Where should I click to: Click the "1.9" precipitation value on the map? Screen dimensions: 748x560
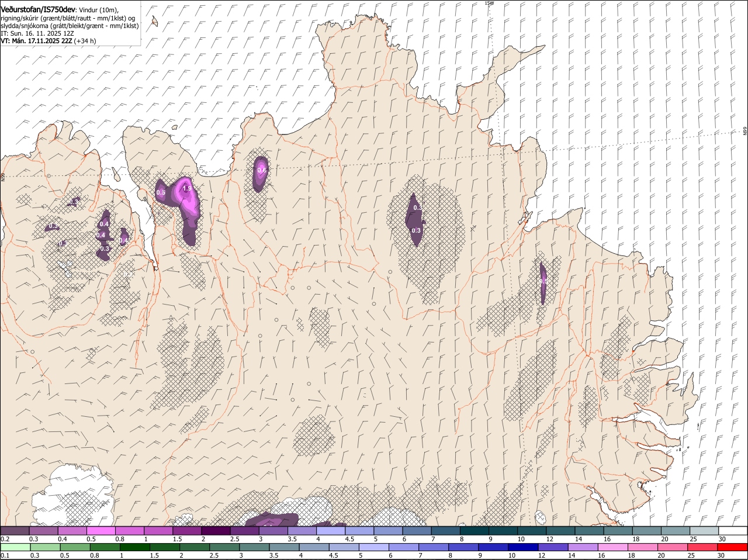click(187, 188)
